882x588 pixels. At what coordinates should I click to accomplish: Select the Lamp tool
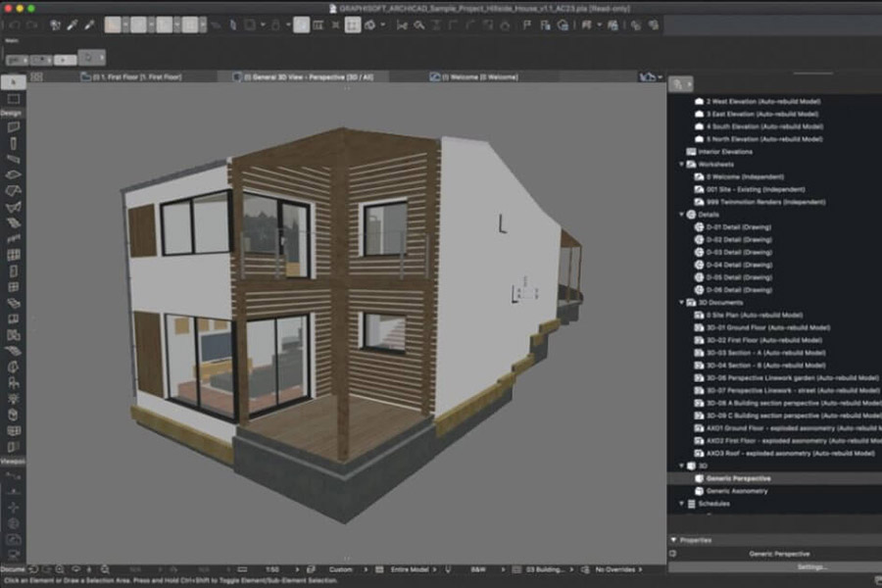pyautogui.click(x=14, y=399)
